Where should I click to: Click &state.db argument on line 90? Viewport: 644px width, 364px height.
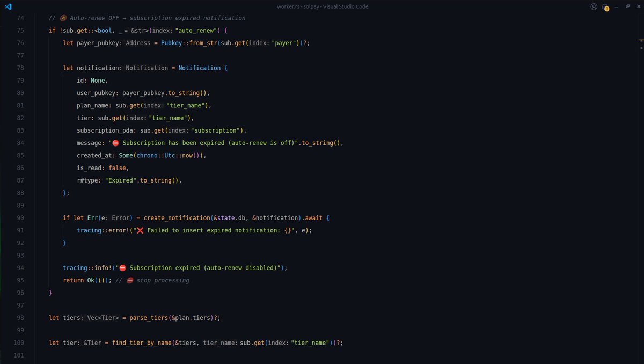coord(230,218)
